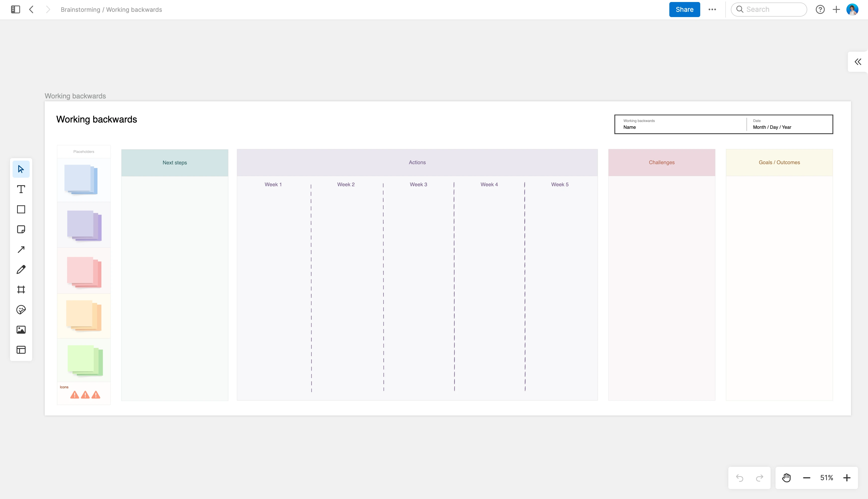Viewport: 868px width, 499px height.
Task: Select the Image insert tool
Action: (x=21, y=330)
